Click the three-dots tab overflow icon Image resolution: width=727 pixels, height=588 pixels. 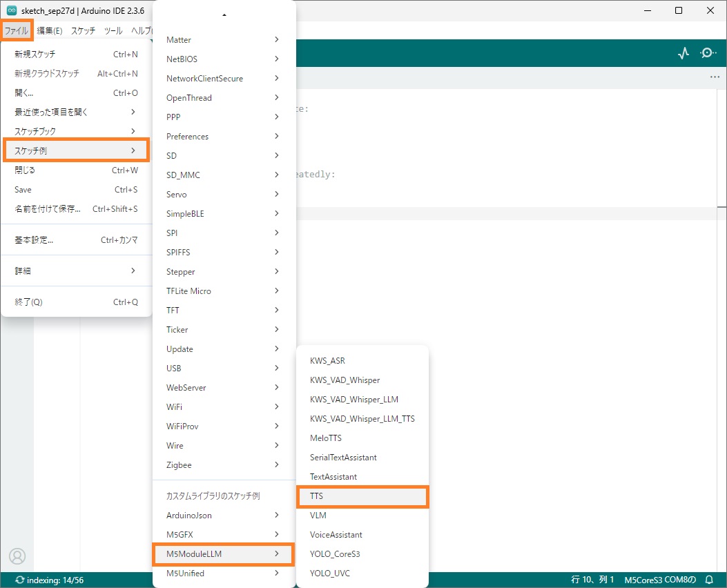pos(715,77)
